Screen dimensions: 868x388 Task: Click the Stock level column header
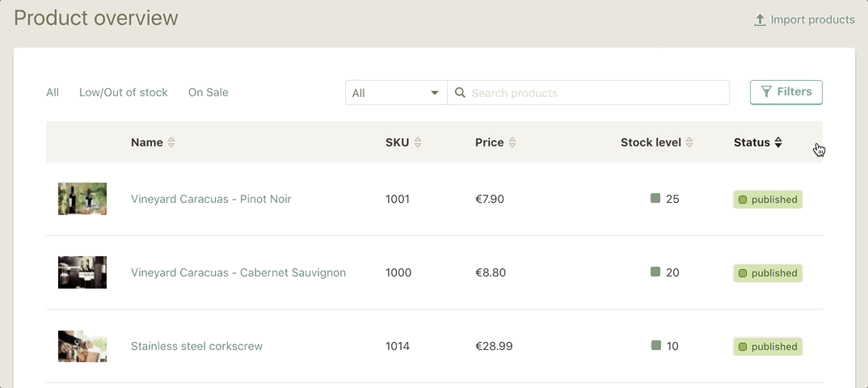[x=651, y=142]
